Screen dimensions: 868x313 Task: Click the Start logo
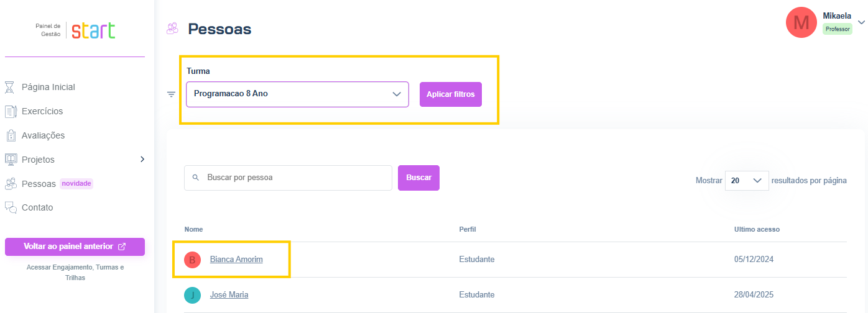click(x=93, y=30)
